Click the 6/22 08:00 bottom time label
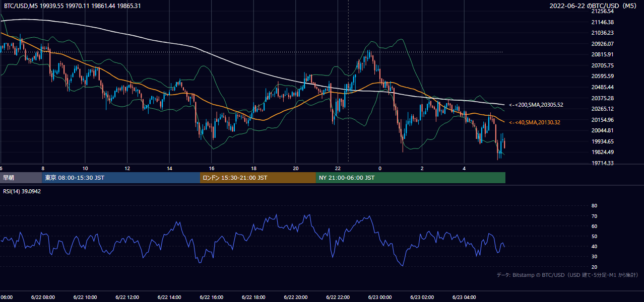 (x=43, y=297)
